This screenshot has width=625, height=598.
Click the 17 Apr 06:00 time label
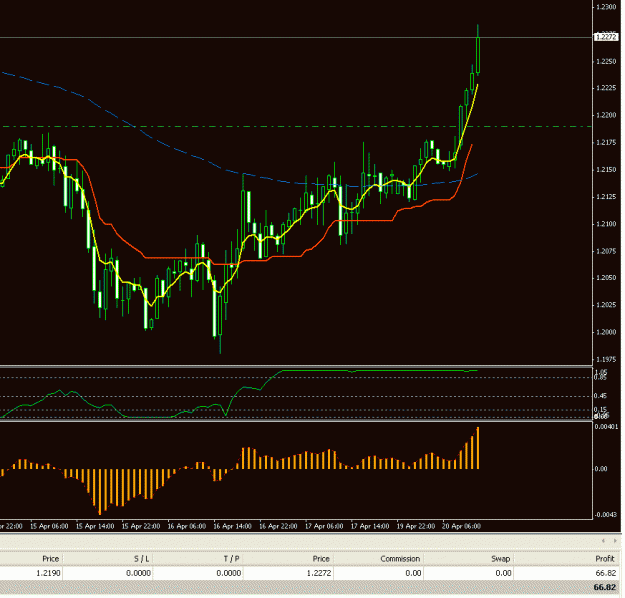(324, 526)
